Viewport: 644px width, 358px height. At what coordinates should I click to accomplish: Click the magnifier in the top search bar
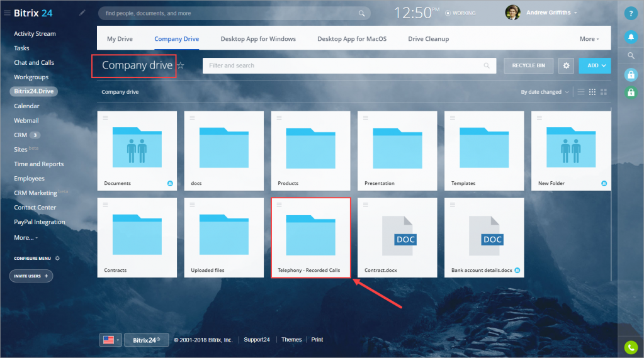361,13
